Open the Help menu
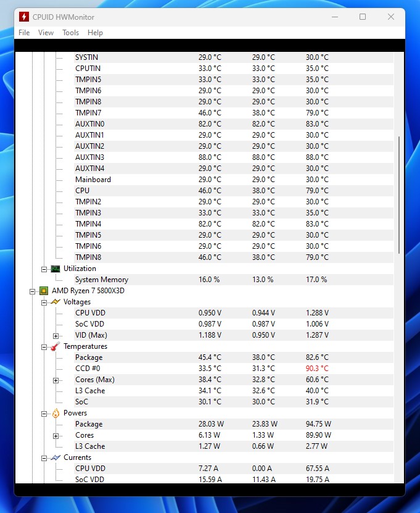Viewport: 420px width, 513px height. pos(95,33)
